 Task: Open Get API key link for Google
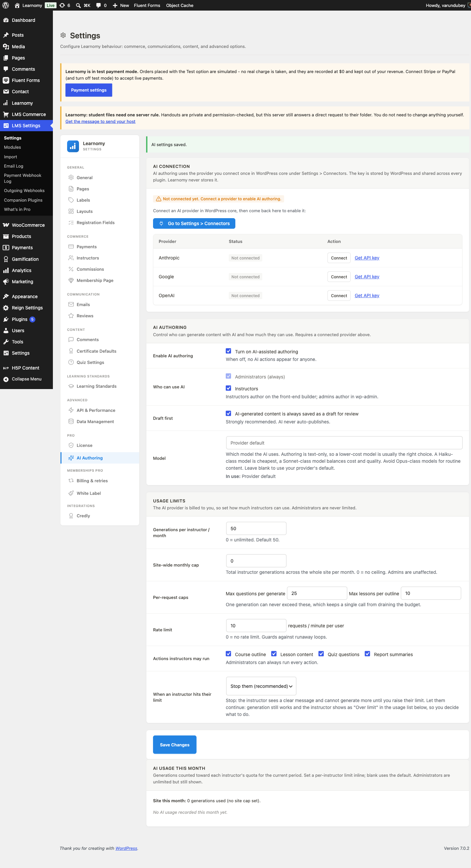[367, 277]
